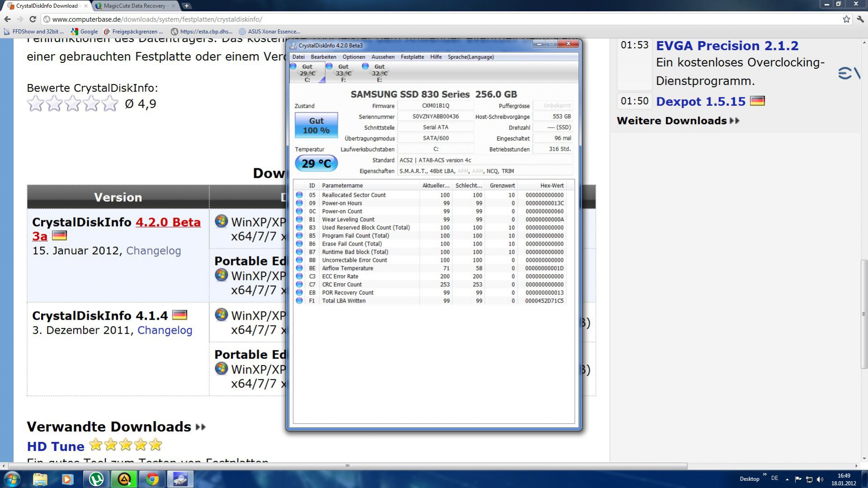The image size is (868, 488).
Task: Open Chrome wrench settings menu
Action: pyautogui.click(x=860, y=19)
